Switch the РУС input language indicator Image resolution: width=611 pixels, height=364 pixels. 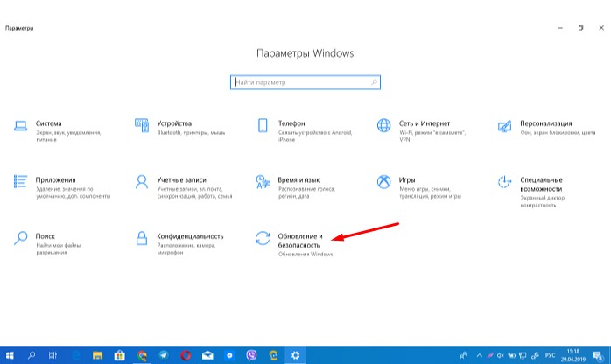(x=551, y=355)
